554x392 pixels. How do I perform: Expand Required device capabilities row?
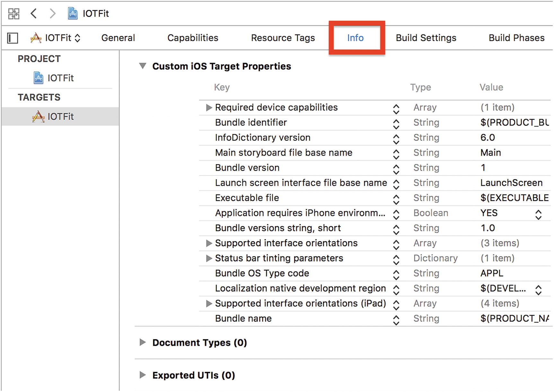(209, 108)
